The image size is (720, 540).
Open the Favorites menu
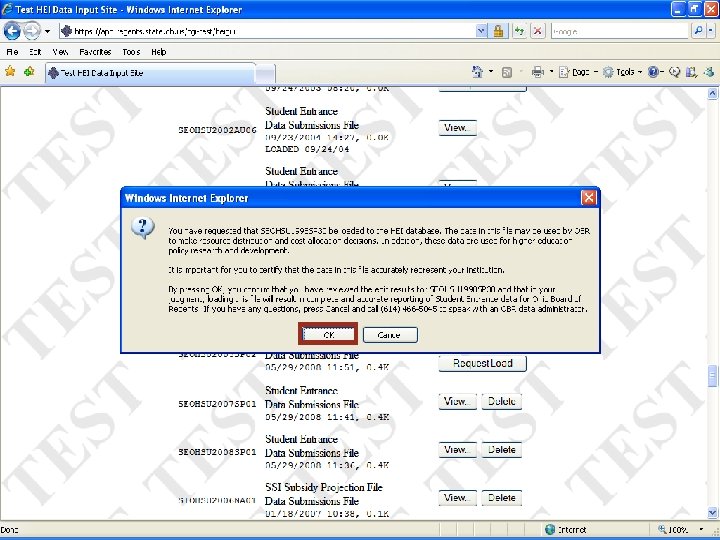(x=95, y=52)
